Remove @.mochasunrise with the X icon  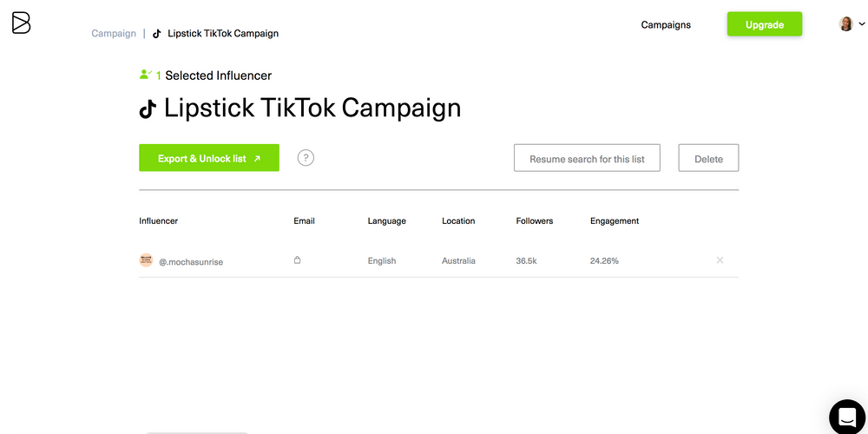pos(720,260)
